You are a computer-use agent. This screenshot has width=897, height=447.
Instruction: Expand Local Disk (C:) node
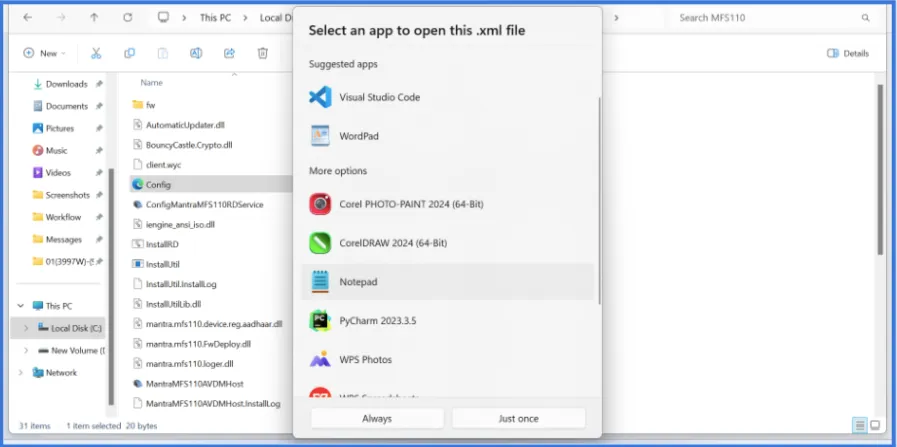[25, 329]
